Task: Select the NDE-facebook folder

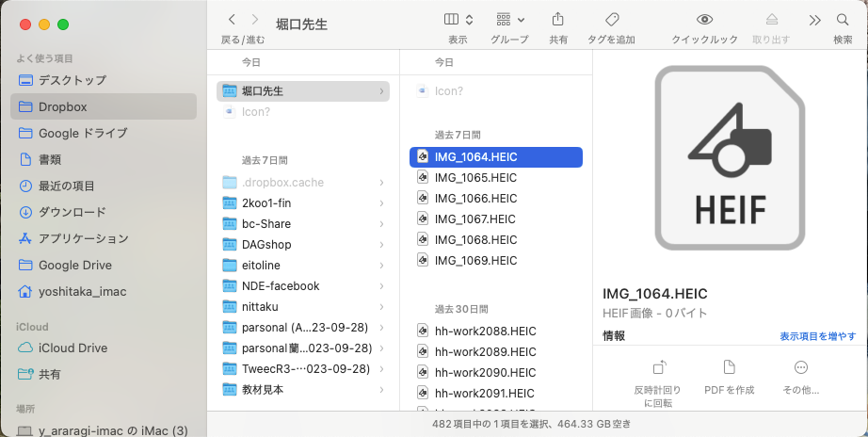Action: (303, 285)
